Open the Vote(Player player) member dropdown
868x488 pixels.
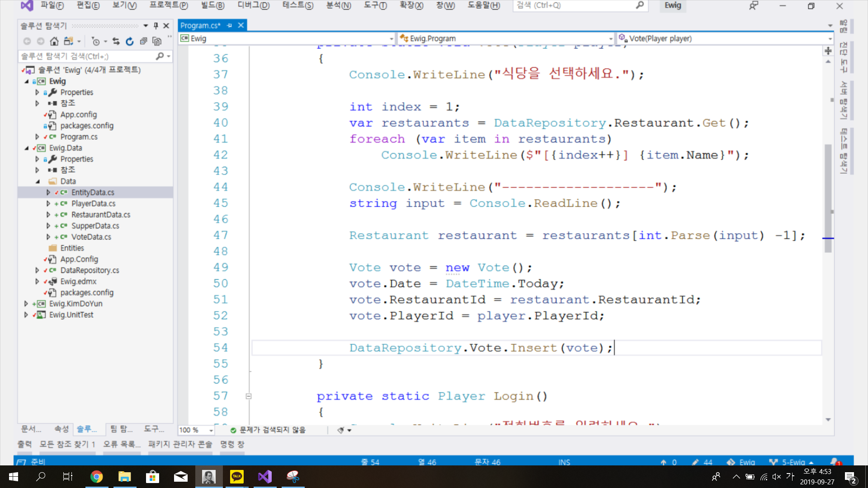830,39
